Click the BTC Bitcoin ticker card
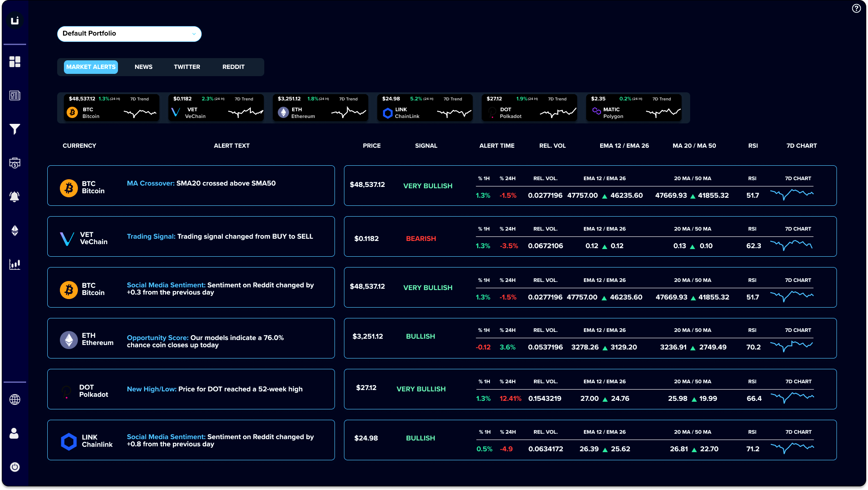 coord(111,107)
